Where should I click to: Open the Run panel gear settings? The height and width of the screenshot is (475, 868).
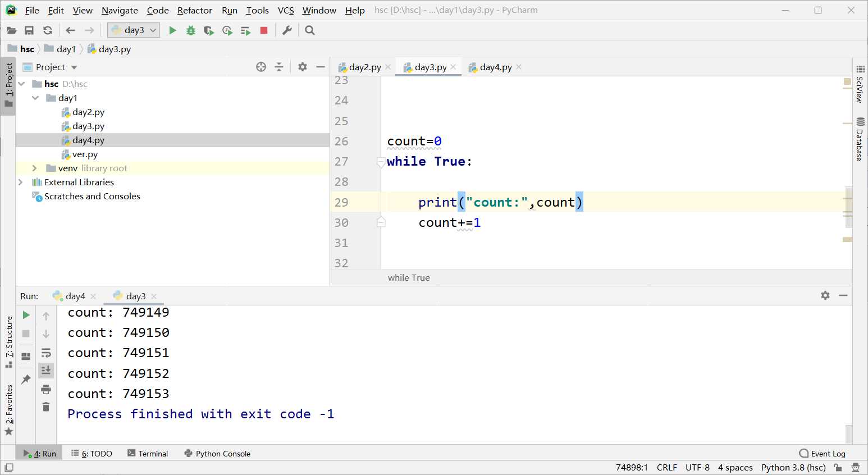coord(825,295)
